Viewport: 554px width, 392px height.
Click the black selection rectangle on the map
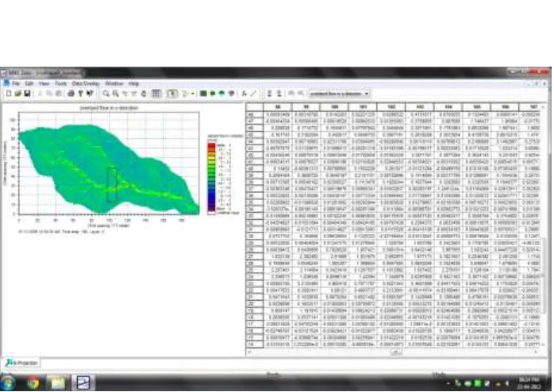112,185
